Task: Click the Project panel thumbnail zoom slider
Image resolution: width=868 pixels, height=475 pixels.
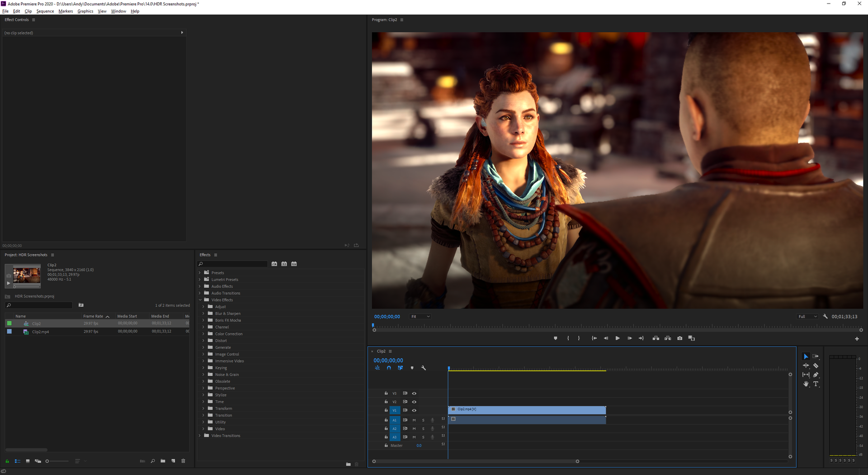Action: 47,461
